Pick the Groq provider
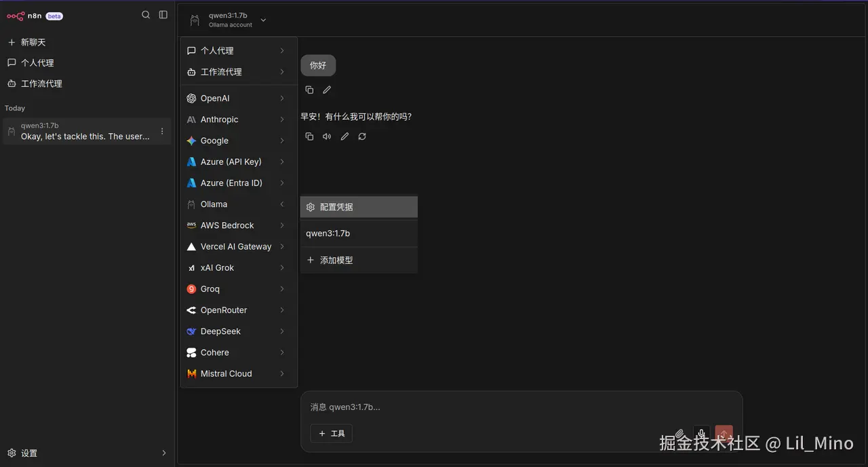 coord(239,288)
